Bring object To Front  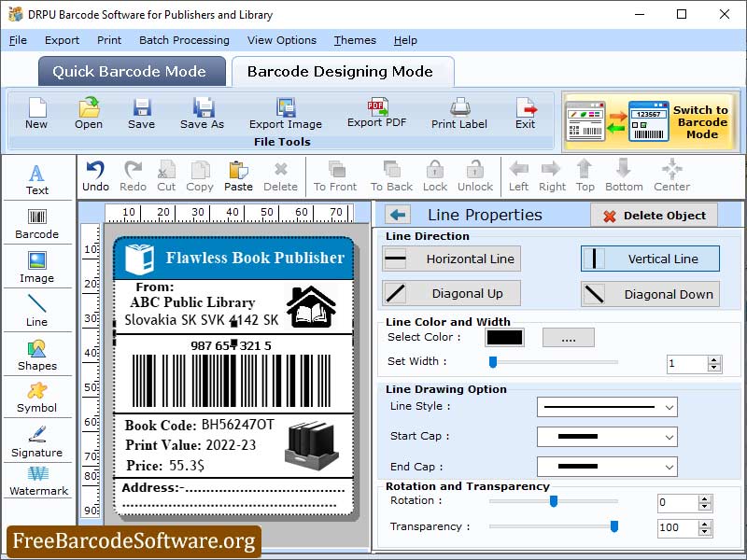pos(335,176)
